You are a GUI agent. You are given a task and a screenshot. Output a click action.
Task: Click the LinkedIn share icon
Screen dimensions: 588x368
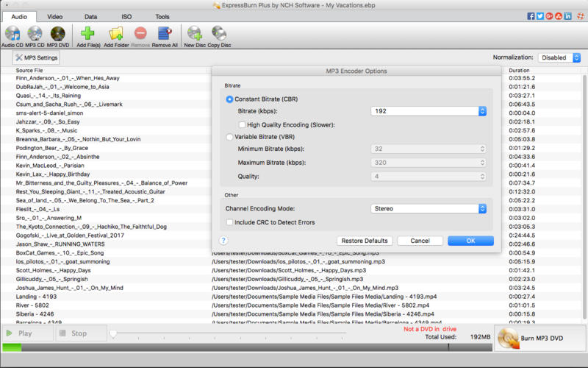pos(567,16)
